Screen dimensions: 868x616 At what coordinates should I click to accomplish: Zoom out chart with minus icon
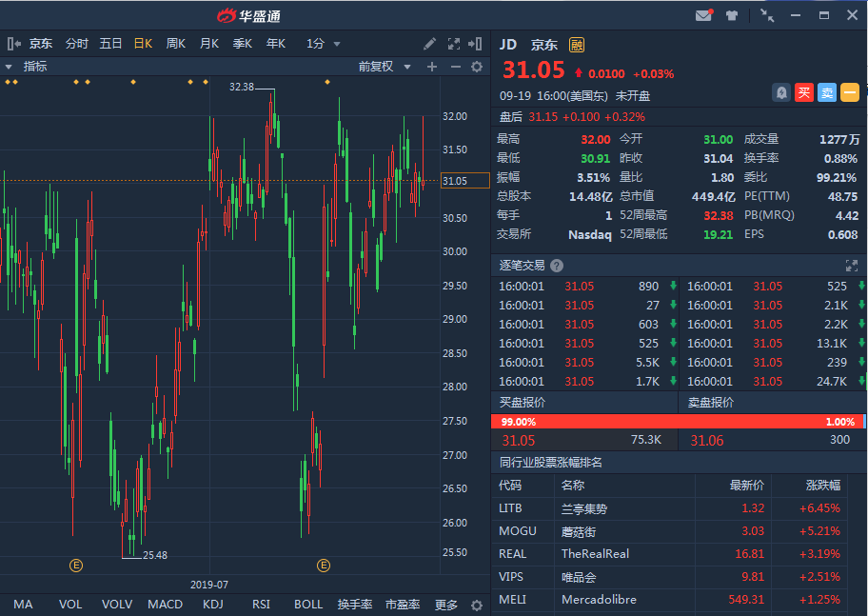tap(456, 67)
